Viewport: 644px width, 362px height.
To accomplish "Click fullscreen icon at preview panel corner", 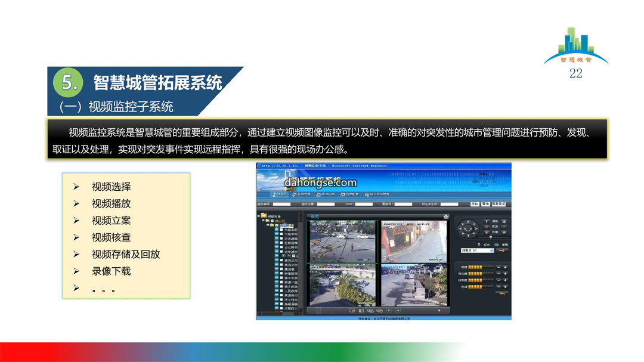I will click(x=446, y=216).
